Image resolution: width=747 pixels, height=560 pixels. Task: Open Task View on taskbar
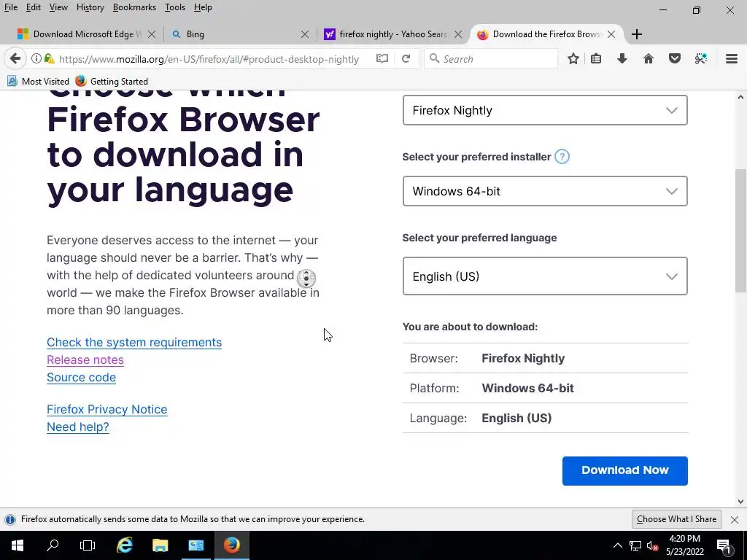pyautogui.click(x=88, y=545)
